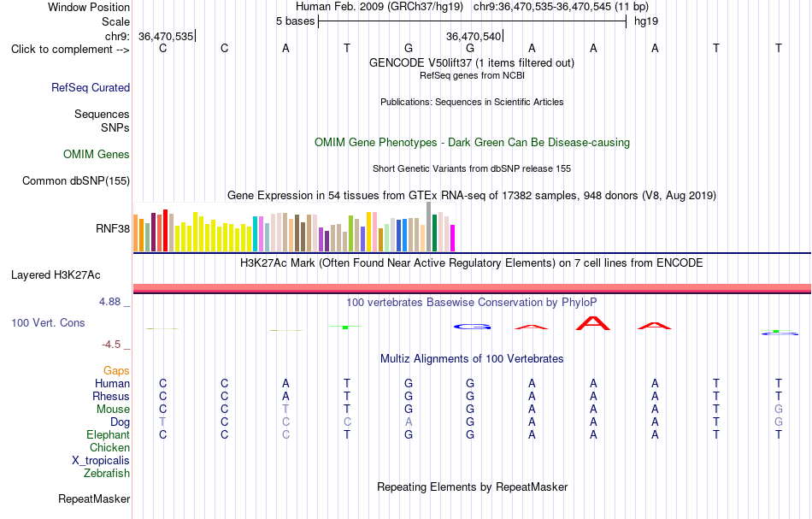Screen dimensions: 812x519
Task: Click the H3K27Ac Mark ENCODE track title
Action: click(x=472, y=262)
